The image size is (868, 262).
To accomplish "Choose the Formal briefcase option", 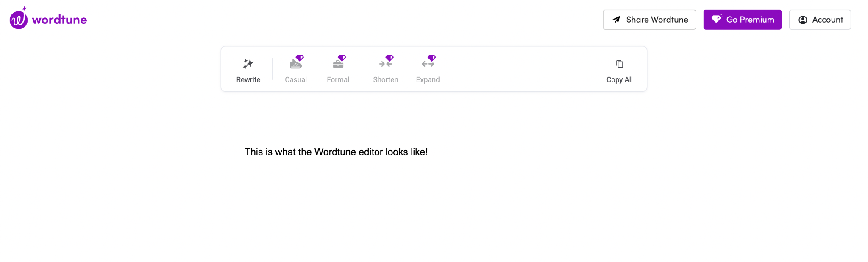I will 338,69.
